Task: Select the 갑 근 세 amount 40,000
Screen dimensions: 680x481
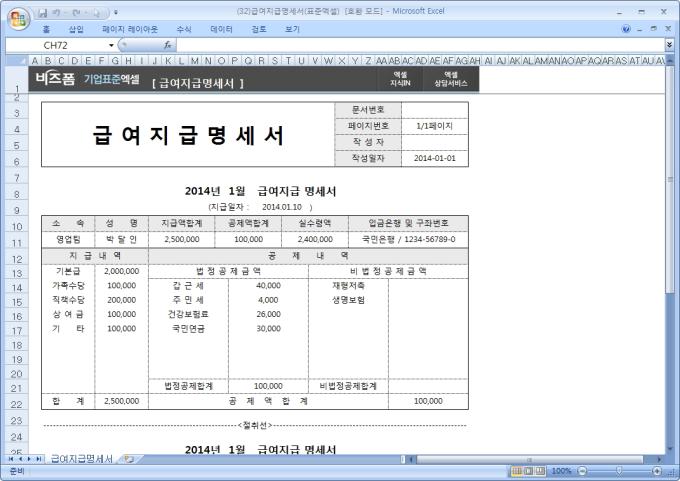Action: (x=268, y=285)
